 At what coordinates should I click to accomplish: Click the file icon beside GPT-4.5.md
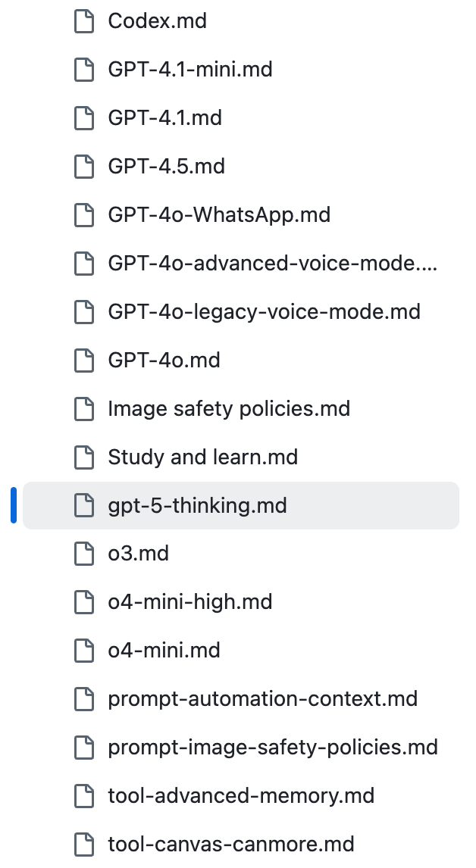pos(83,167)
